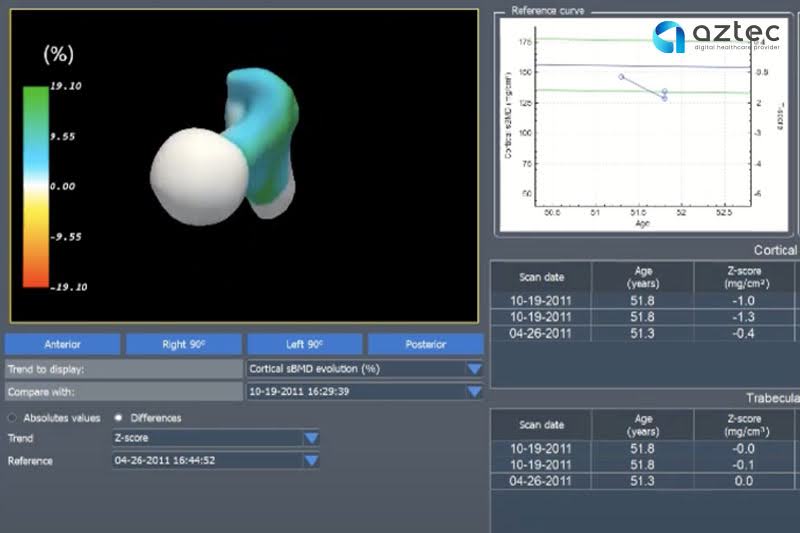Click the Trabecular table Scan date header
Viewport: 800px width, 533px height.
point(541,424)
